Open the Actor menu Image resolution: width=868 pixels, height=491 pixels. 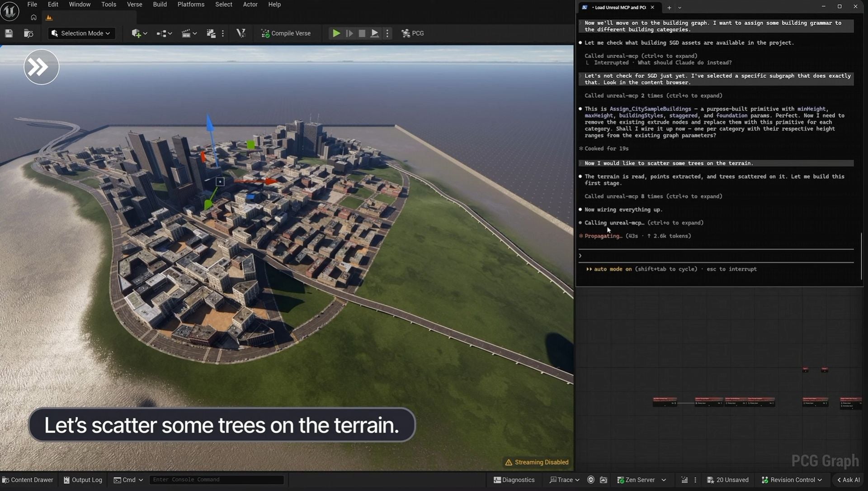click(250, 5)
